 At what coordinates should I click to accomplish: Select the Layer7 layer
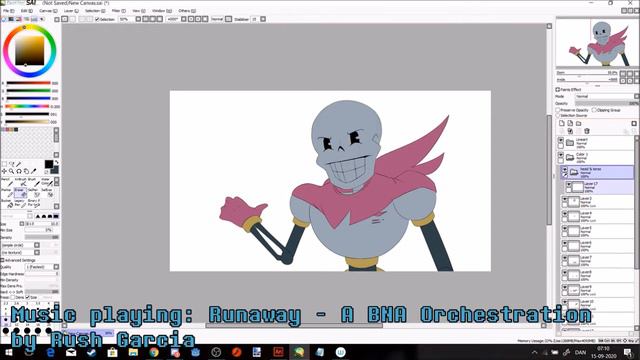[x=598, y=260]
